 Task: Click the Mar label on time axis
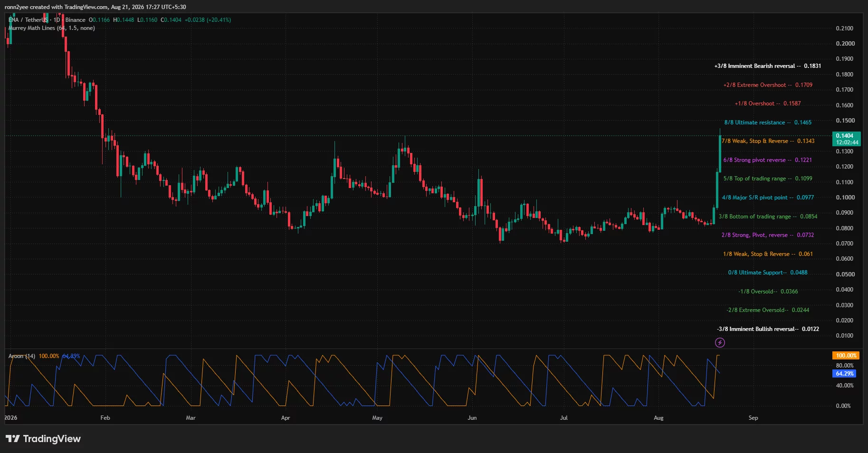tap(191, 418)
